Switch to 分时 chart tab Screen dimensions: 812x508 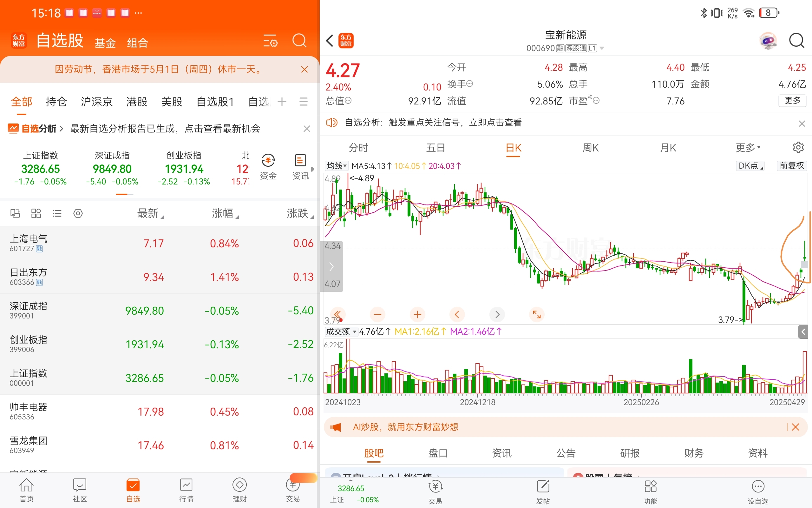click(358, 148)
